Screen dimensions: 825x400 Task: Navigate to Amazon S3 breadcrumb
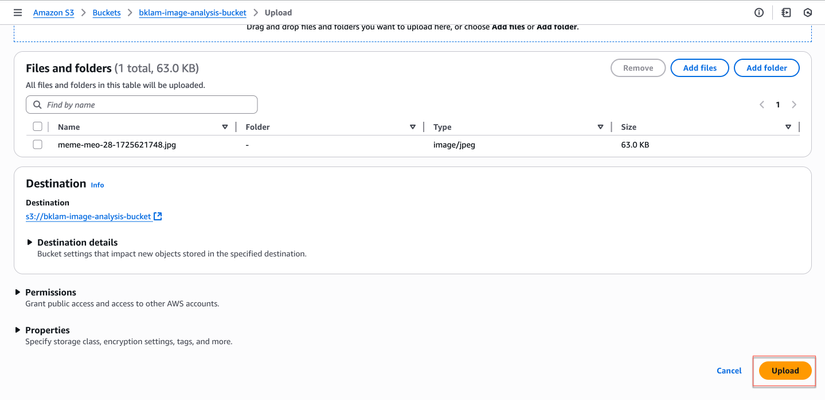[x=53, y=13]
